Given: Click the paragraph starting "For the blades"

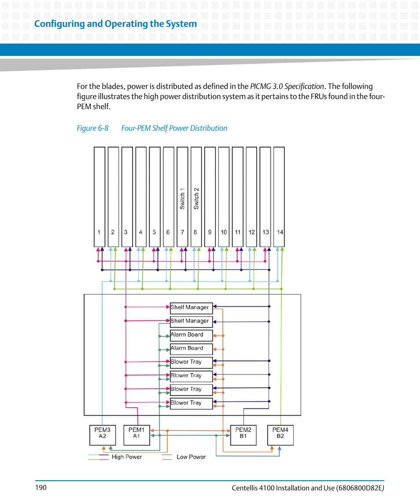Looking at the screenshot, I should click(231, 96).
